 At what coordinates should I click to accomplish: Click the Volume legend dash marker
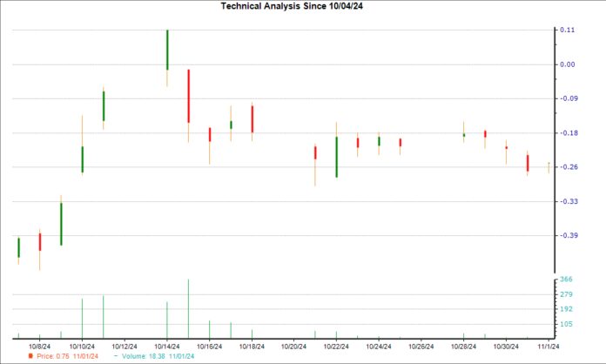coord(116,355)
